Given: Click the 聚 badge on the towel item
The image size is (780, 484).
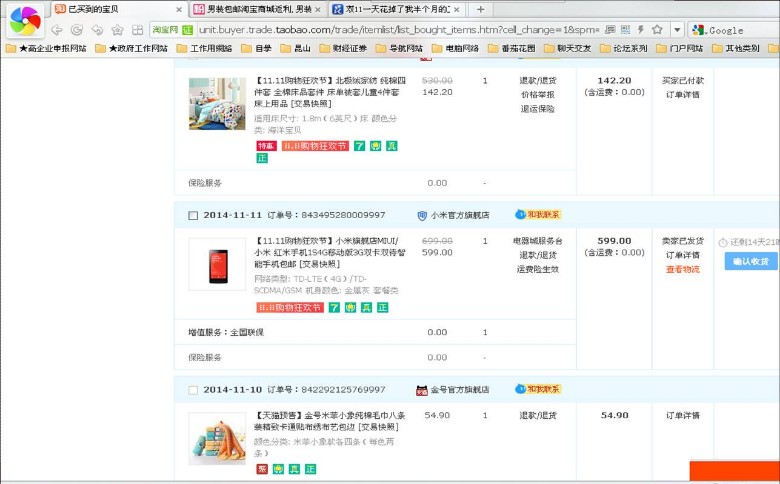Looking at the screenshot, I should [262, 469].
